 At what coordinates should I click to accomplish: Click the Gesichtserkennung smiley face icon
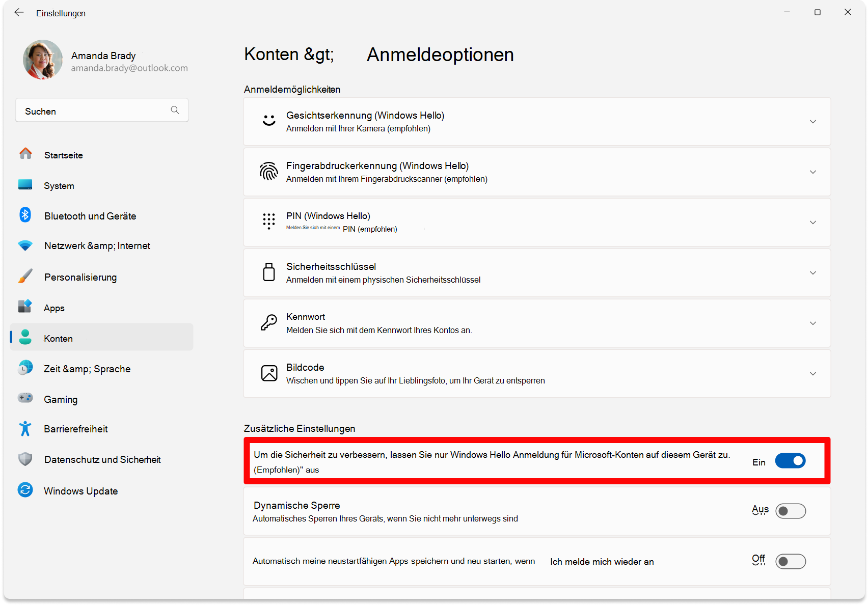[269, 121]
